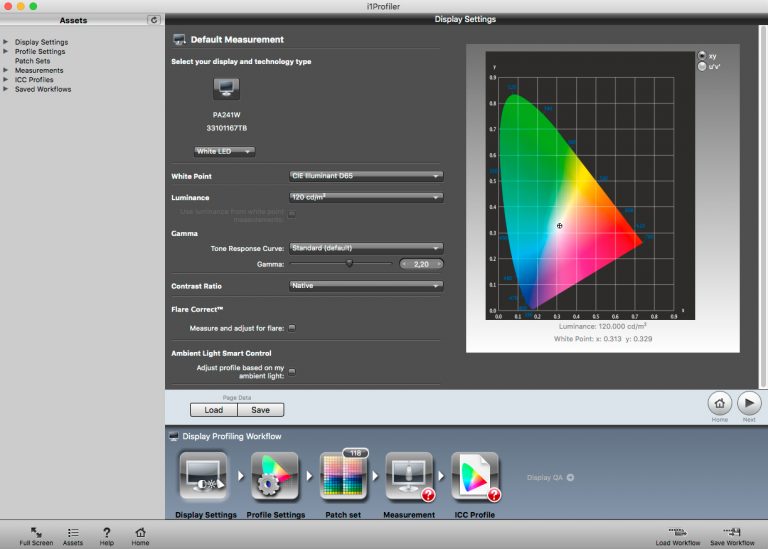Enable adjust profile based on ambient light
This screenshot has width=768, height=549.
(292, 372)
